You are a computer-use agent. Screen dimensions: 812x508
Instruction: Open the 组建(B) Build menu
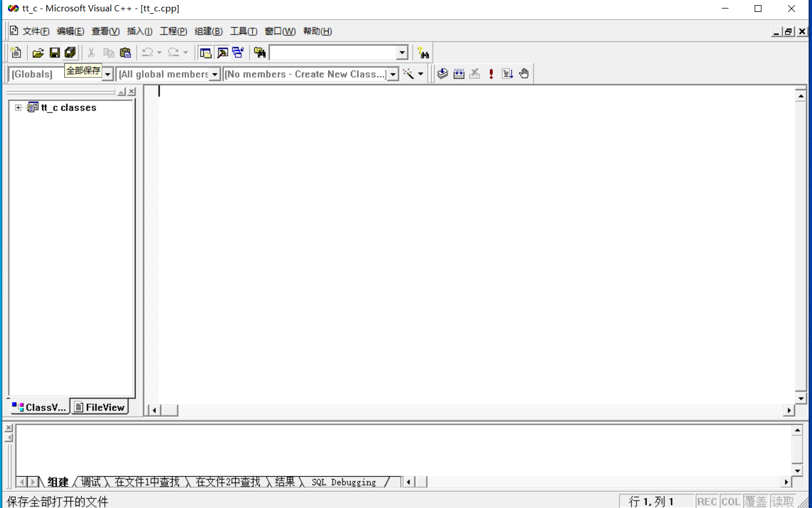208,31
